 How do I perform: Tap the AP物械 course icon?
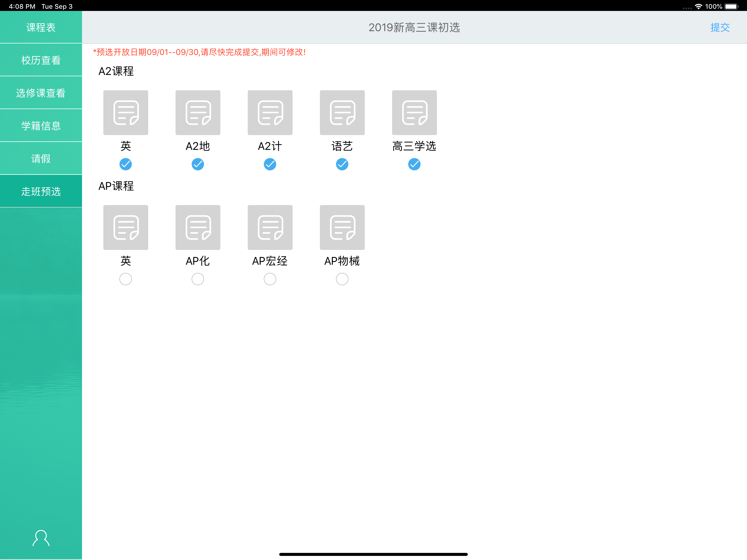[x=342, y=227]
